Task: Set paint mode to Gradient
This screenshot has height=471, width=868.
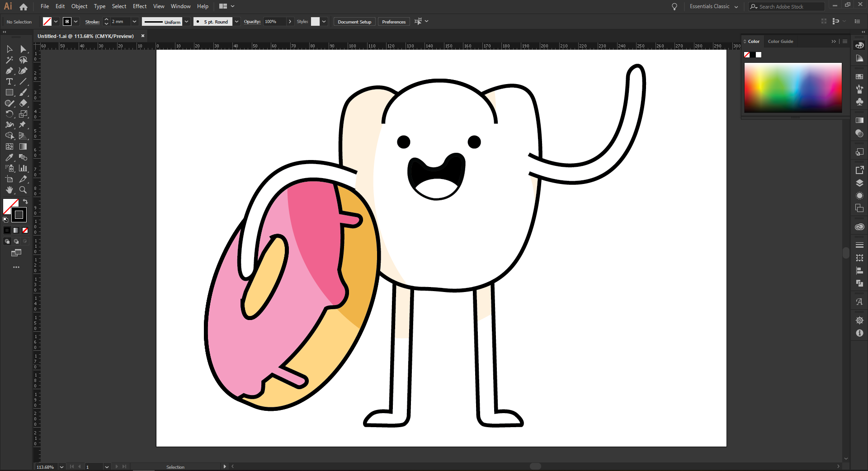Action: click(16, 231)
